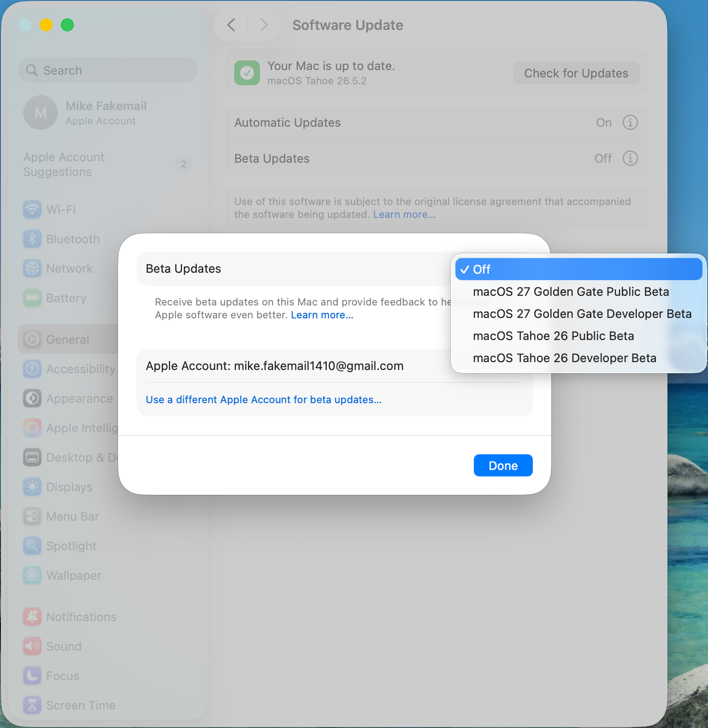Screen dimensions: 708x728
Task: Open Automatic Updates info icon
Action: point(630,123)
